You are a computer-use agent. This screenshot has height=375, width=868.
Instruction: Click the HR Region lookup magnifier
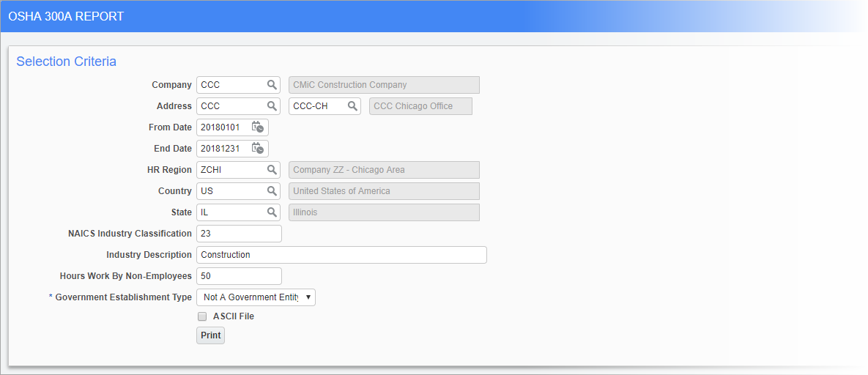[x=272, y=170]
